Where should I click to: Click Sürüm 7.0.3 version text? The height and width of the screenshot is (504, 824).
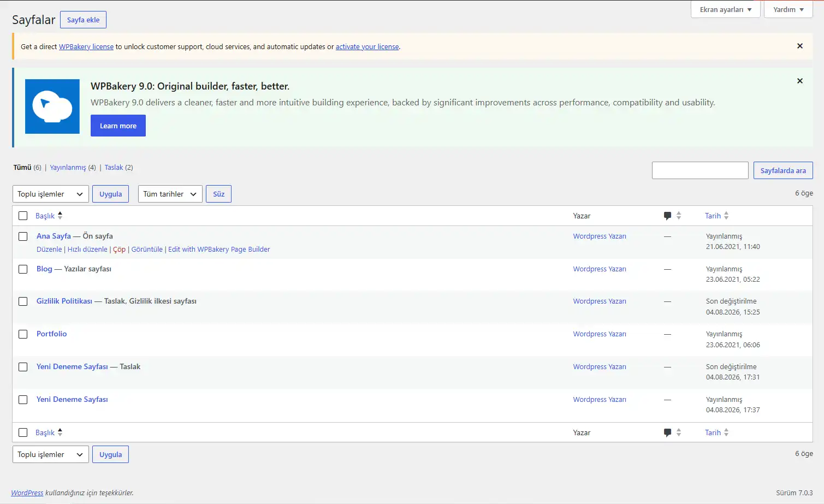pyautogui.click(x=795, y=493)
